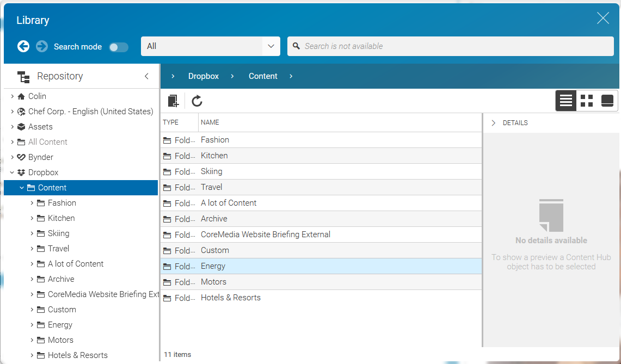Click the Repository tree icon
Viewport: 621px width, 364px height.
click(24, 76)
